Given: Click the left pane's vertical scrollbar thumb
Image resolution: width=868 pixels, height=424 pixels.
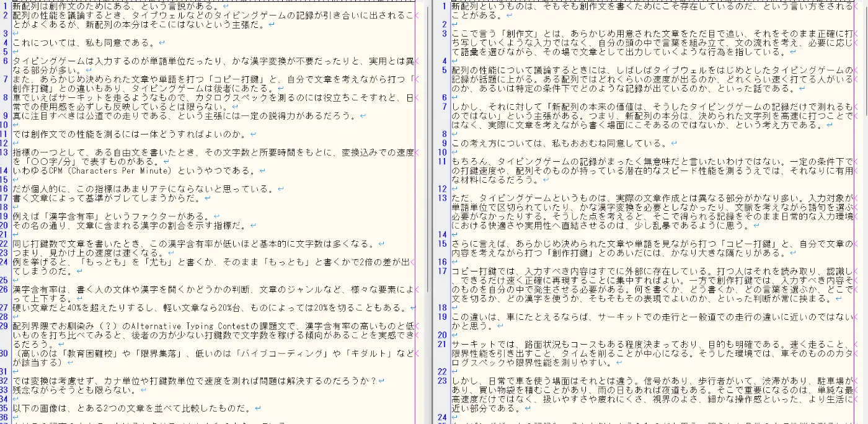Looking at the screenshot, I should coord(426,149).
